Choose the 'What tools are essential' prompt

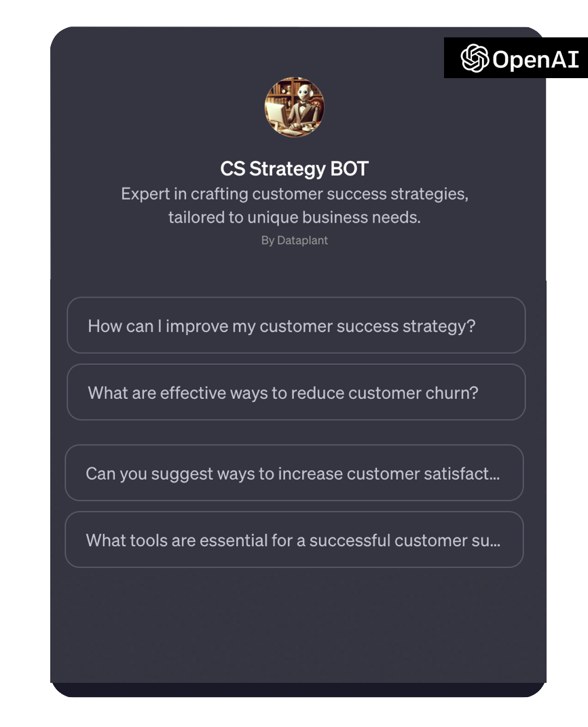[x=294, y=539]
